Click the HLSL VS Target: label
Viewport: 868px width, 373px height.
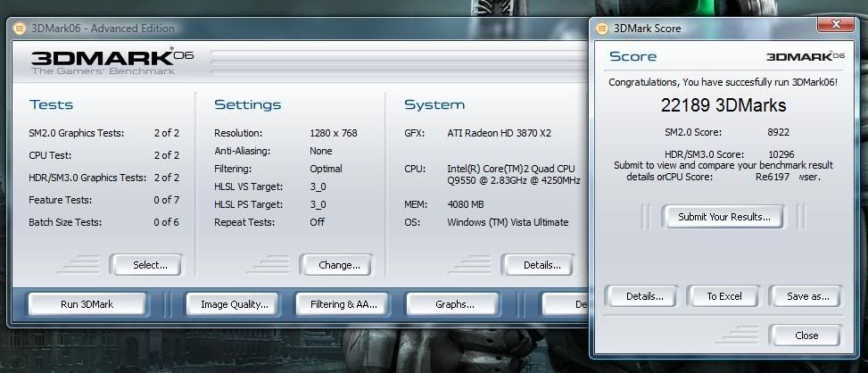(248, 186)
